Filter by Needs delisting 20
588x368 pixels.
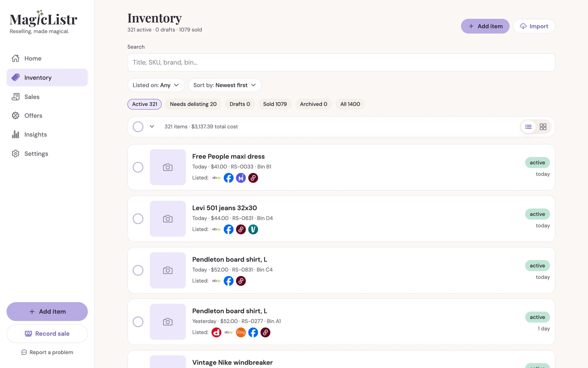193,104
